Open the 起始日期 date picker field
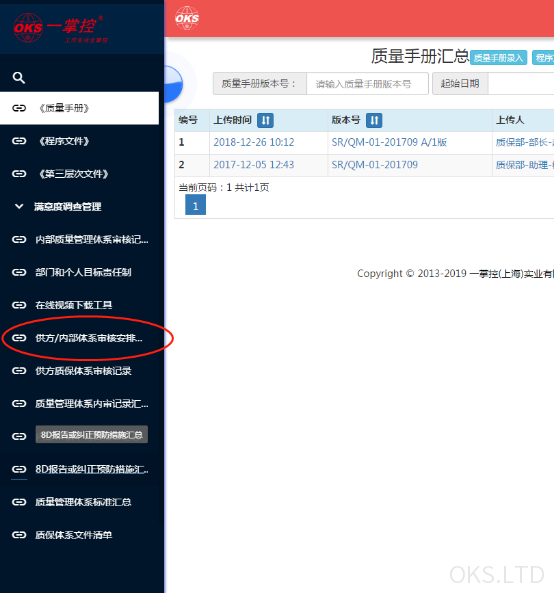The width and height of the screenshot is (554, 593). pyautogui.click(x=521, y=84)
